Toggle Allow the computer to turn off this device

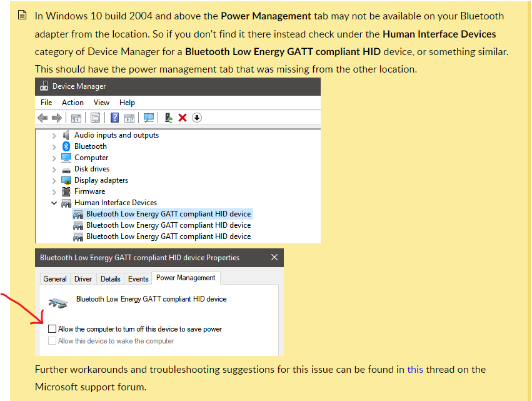pos(52,328)
